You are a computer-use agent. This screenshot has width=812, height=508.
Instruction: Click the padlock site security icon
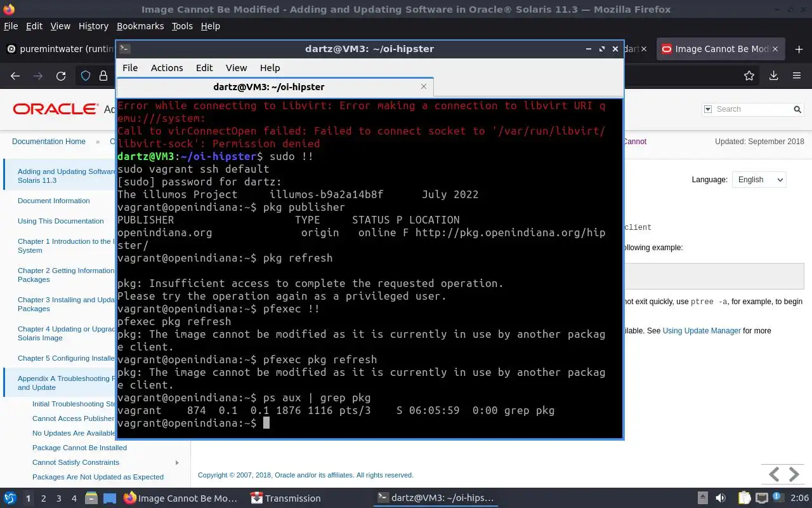[103, 76]
